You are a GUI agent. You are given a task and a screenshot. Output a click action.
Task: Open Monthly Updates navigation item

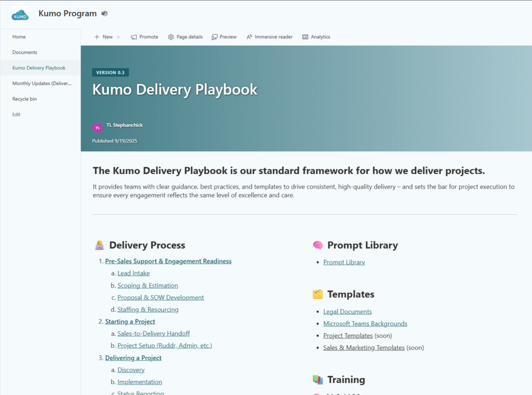[x=42, y=83]
